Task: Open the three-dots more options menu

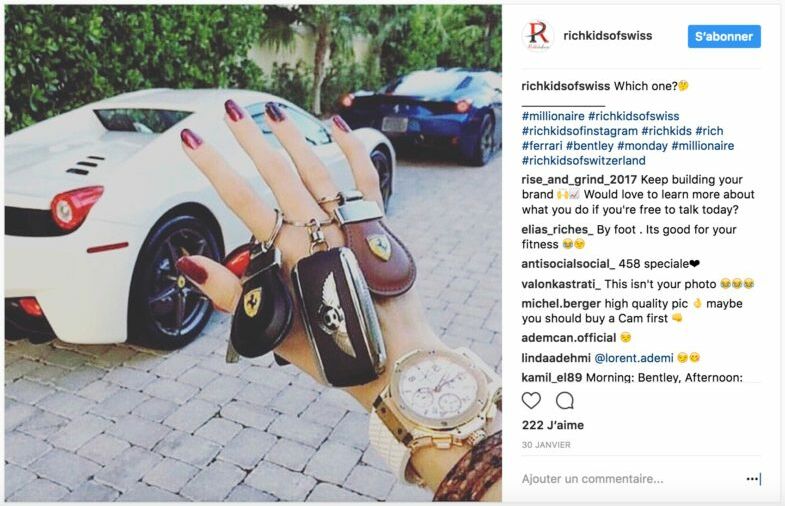Action: point(751,479)
